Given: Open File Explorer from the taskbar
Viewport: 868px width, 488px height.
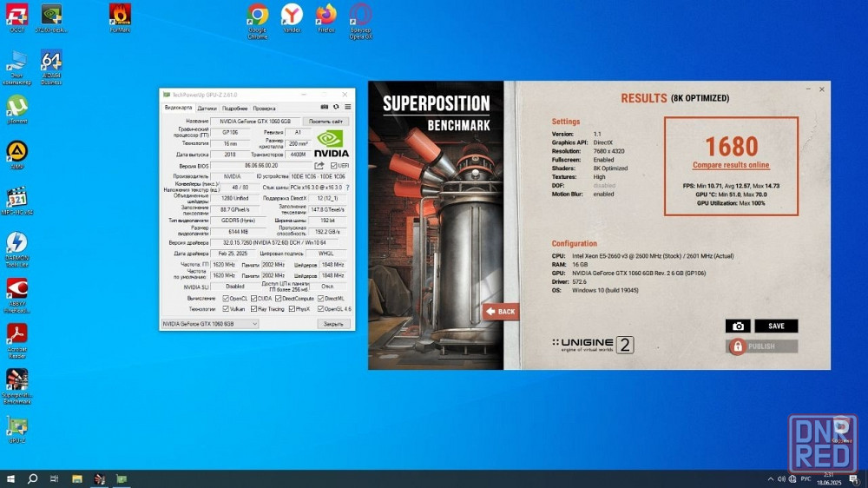Looking at the screenshot, I should (77, 479).
